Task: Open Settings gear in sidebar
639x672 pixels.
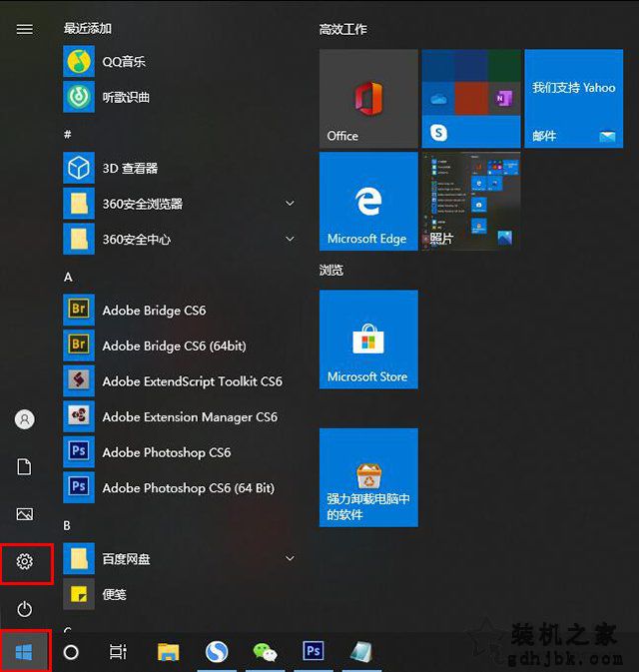Action: [24, 561]
